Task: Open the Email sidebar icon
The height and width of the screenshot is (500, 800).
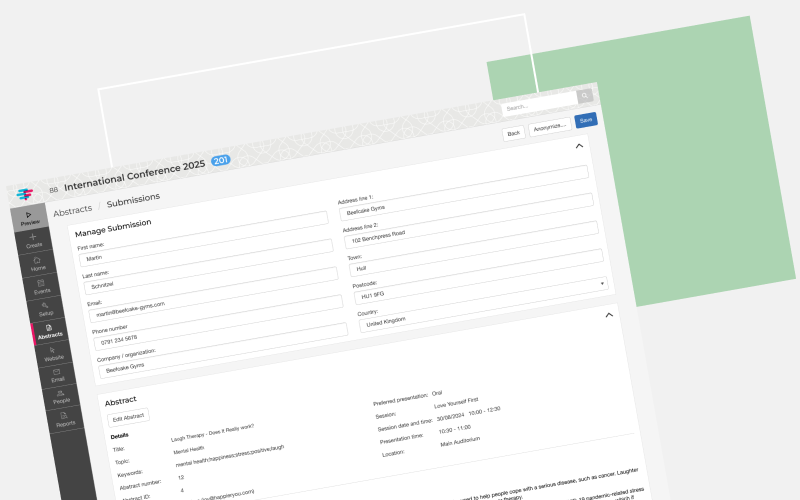Action: pyautogui.click(x=57, y=375)
